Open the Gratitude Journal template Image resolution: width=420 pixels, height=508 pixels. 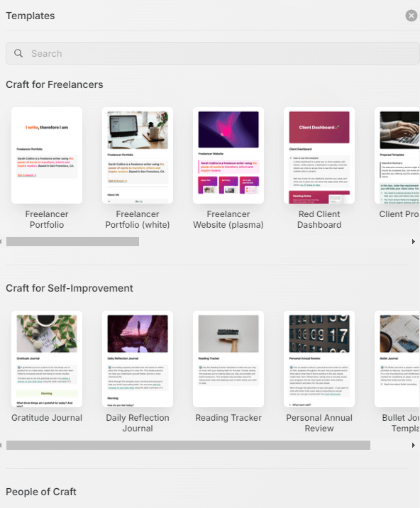pos(47,359)
